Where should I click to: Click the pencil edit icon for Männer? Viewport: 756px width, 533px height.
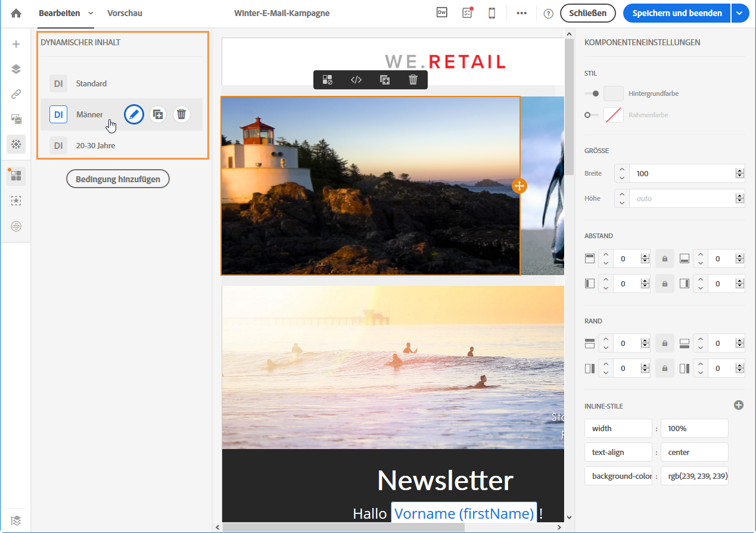pos(134,114)
